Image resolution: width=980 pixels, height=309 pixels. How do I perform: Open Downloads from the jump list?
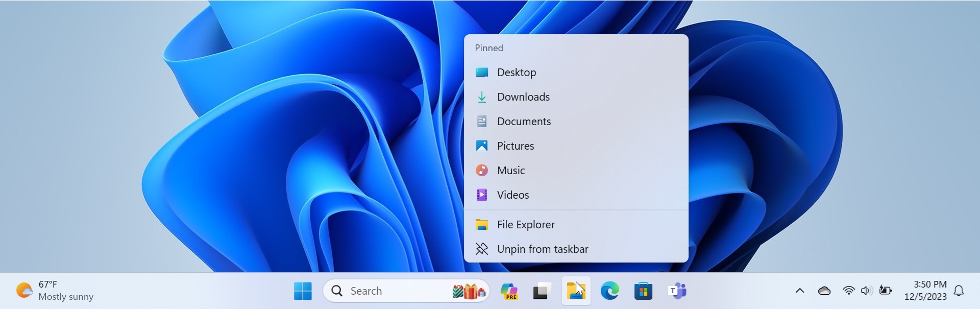[523, 97]
